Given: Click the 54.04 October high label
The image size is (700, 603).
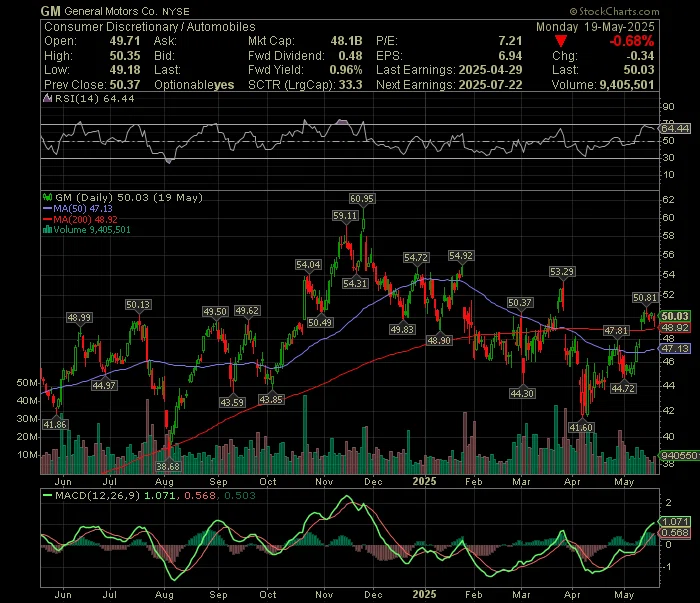Looking at the screenshot, I should 308,265.
